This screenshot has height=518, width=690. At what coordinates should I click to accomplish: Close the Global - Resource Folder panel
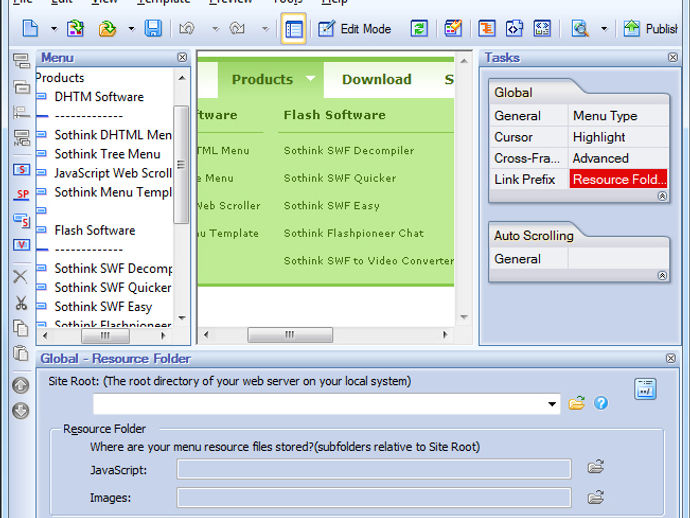[x=671, y=358]
